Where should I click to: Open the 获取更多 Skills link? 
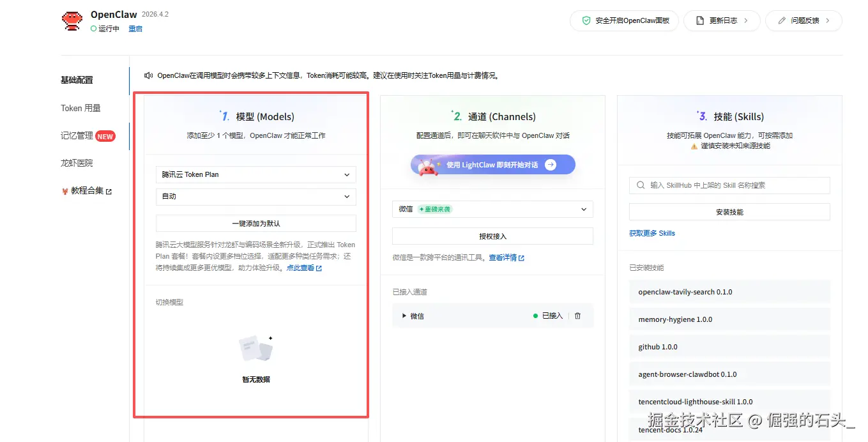point(652,233)
